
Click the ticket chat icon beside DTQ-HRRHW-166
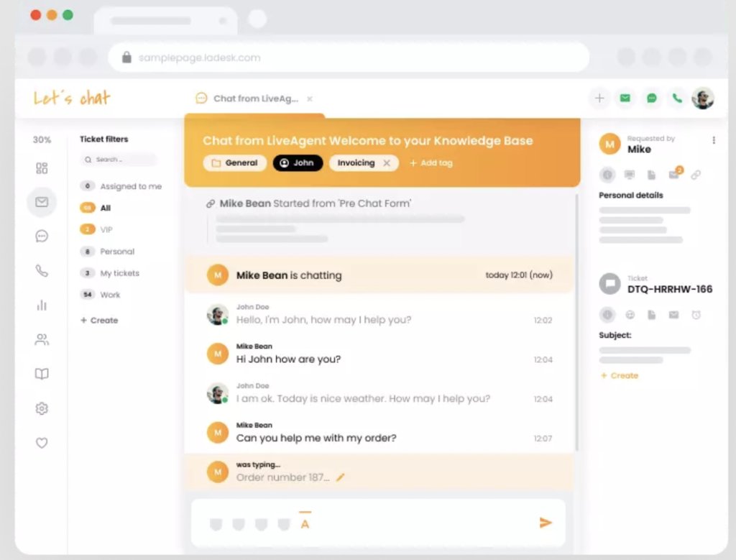[609, 283]
